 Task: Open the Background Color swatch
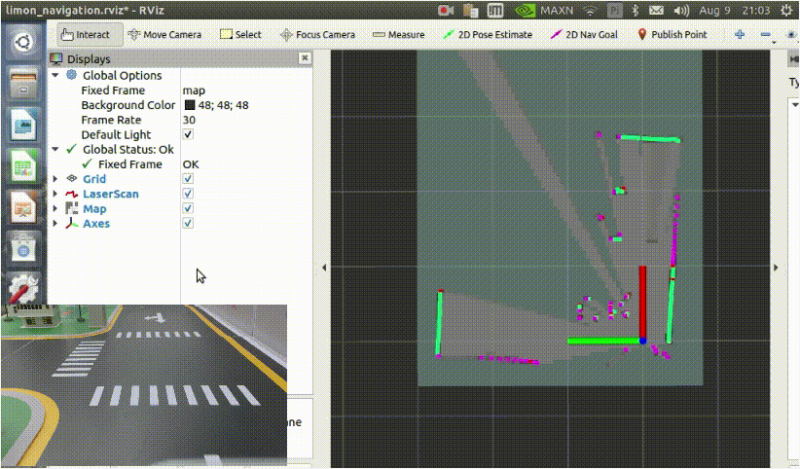coord(189,105)
